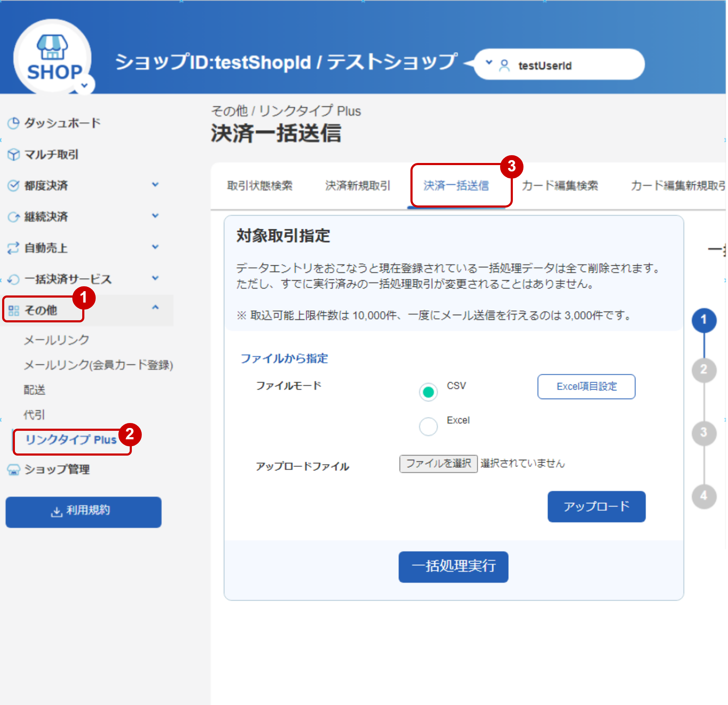Click the Excel項目設定 button
Image resolution: width=728 pixels, height=705 pixels.
(x=587, y=387)
